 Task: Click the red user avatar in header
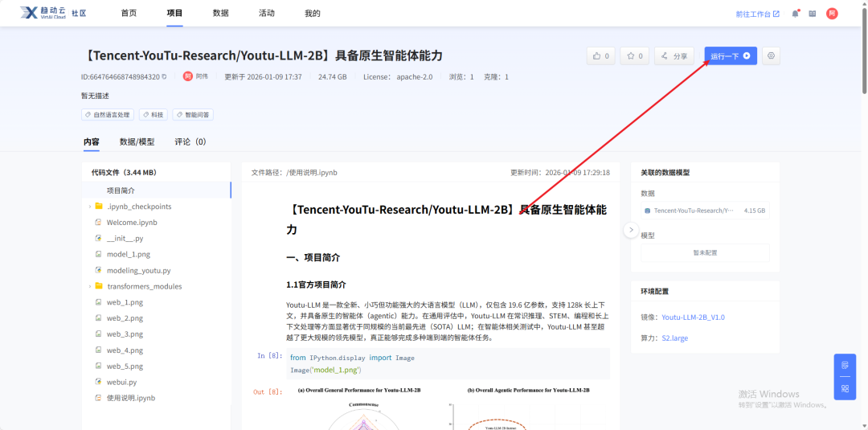click(832, 14)
